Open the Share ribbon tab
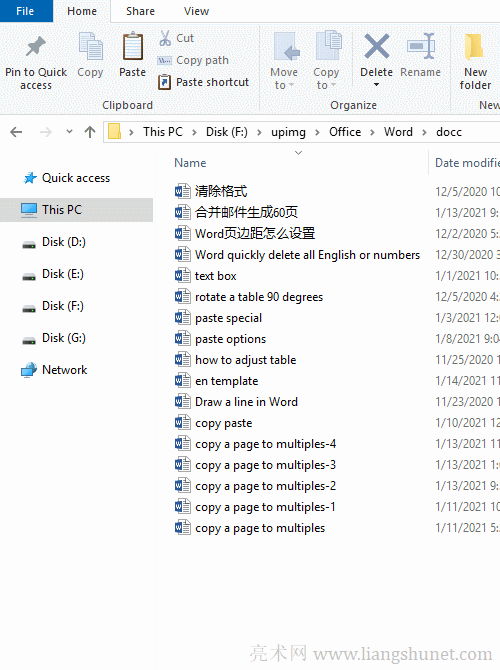The height and width of the screenshot is (670, 500). click(x=140, y=11)
